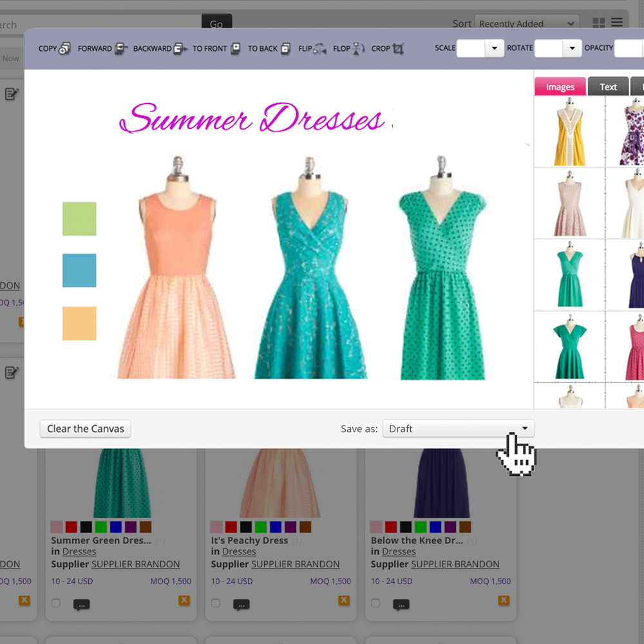This screenshot has width=644, height=644.
Task: Pick the yellow dress thumbnail in the Images panel
Action: pos(569,132)
